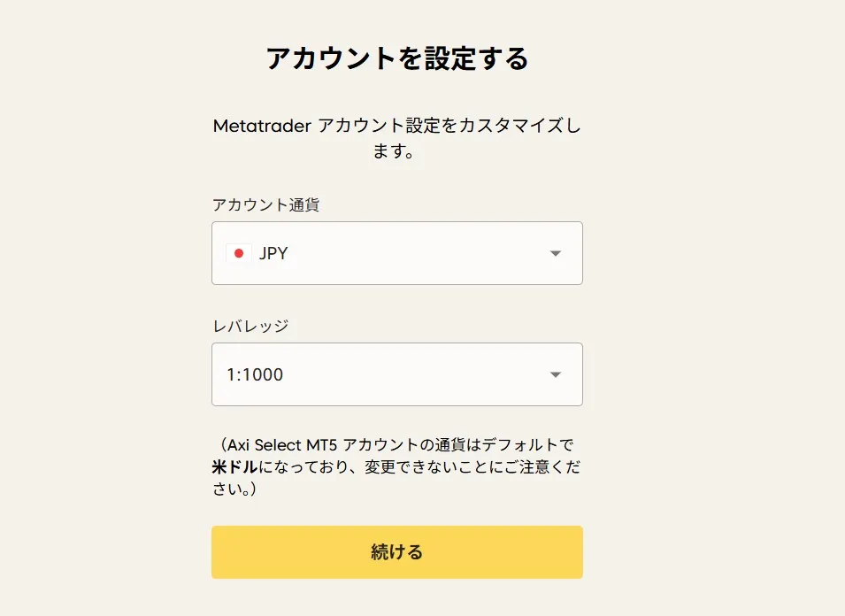Image resolution: width=845 pixels, height=616 pixels.
Task: Open the レバレッジ leverage dropdown
Action: (396, 374)
